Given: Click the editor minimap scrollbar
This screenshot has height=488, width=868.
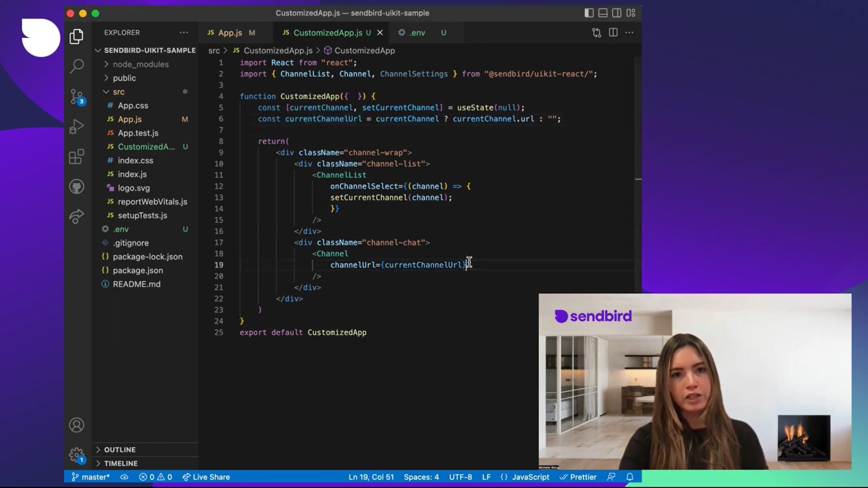Looking at the screenshot, I should click(x=638, y=136).
